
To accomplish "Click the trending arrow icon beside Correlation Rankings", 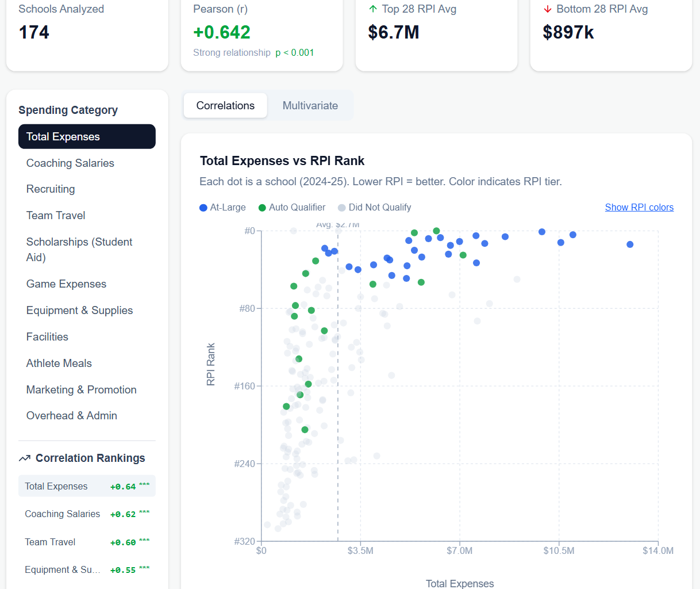I will click(x=24, y=458).
